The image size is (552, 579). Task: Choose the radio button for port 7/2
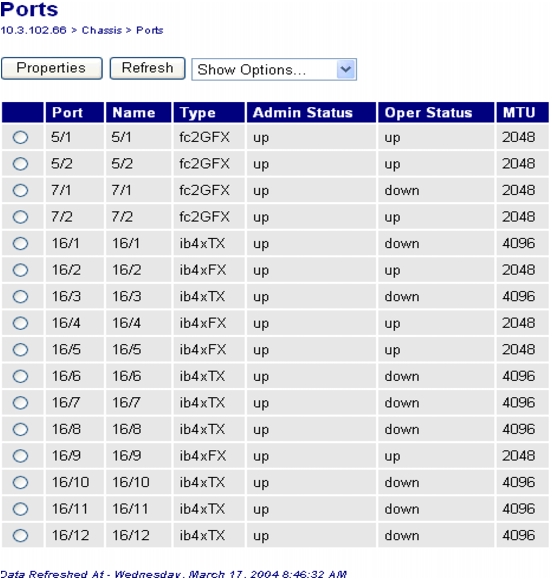(20, 217)
